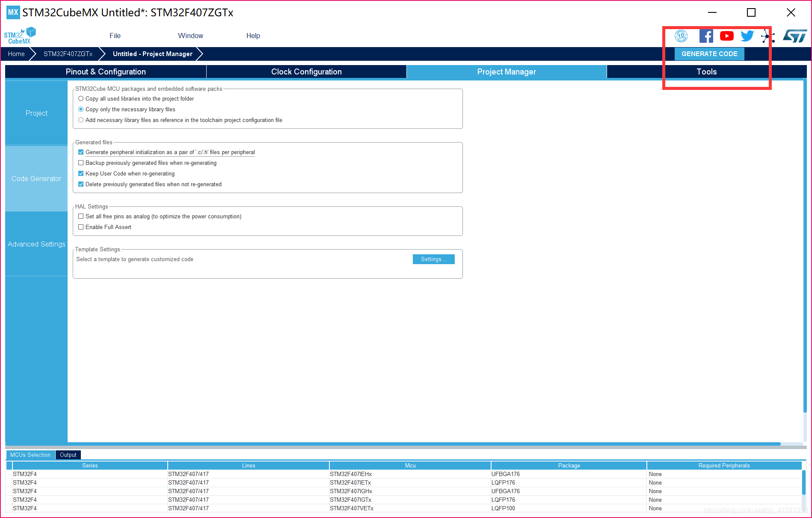Go to Home breadcrumb
This screenshot has height=518, width=812.
(16, 54)
